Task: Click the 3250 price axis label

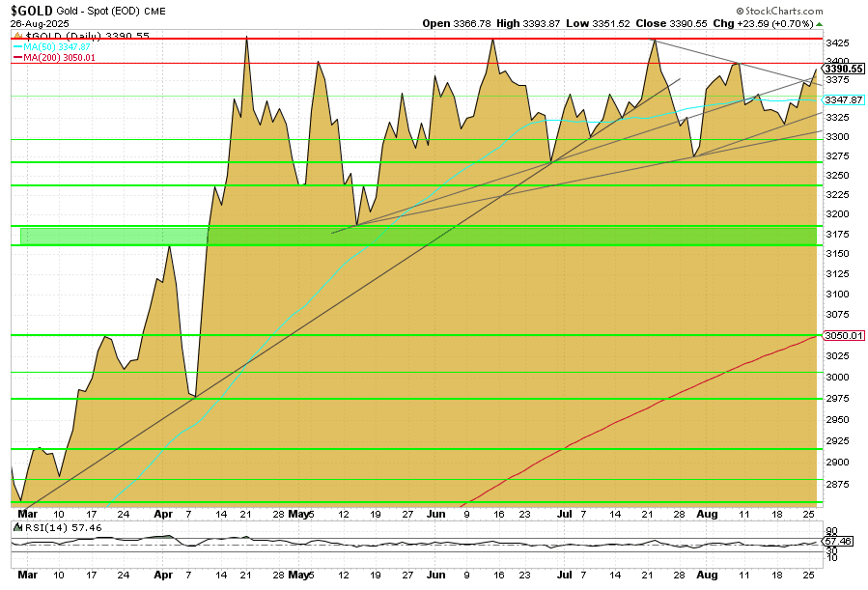Action: pyautogui.click(x=837, y=175)
